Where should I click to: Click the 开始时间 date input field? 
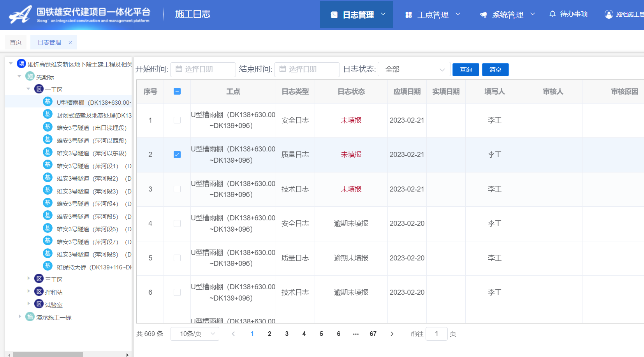click(203, 69)
